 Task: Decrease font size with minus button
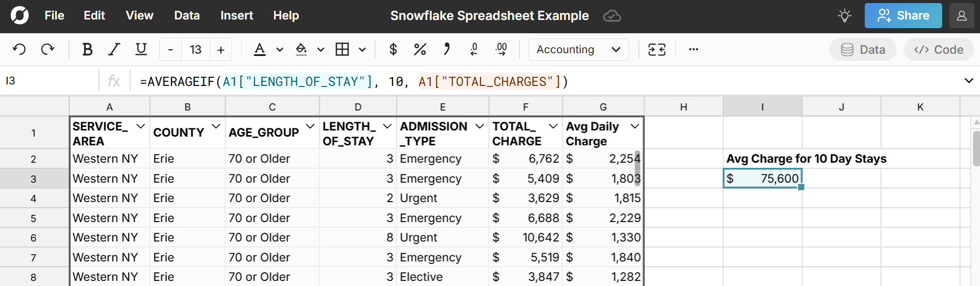click(x=171, y=50)
